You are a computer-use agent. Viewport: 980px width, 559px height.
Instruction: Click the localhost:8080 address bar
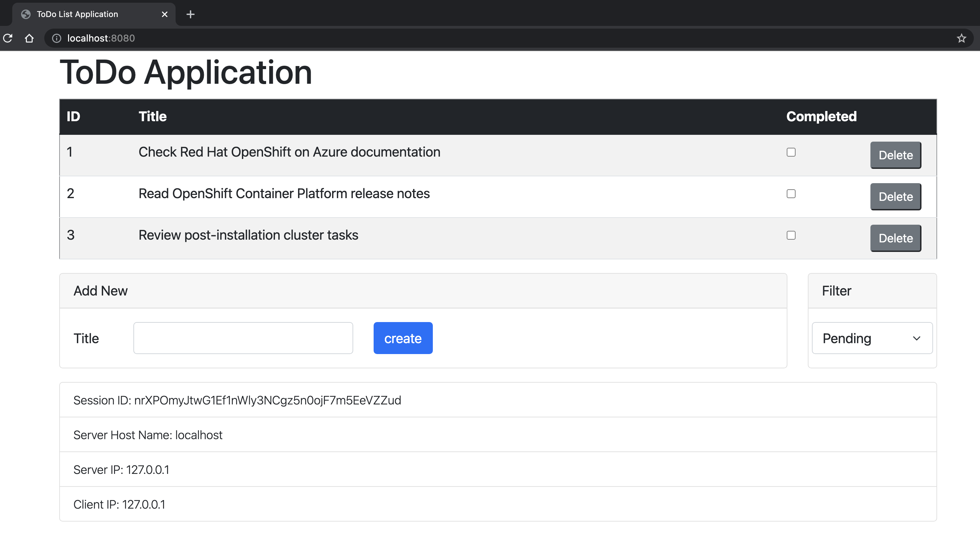click(x=101, y=38)
